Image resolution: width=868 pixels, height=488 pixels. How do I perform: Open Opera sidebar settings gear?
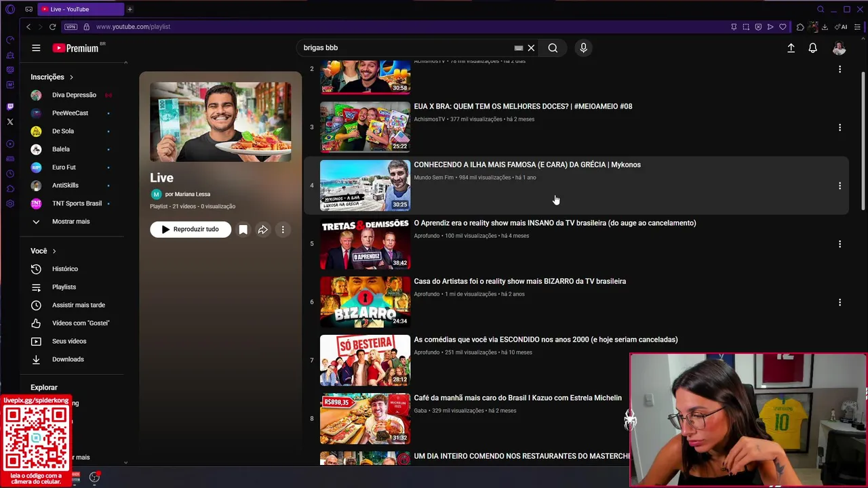[10, 204]
